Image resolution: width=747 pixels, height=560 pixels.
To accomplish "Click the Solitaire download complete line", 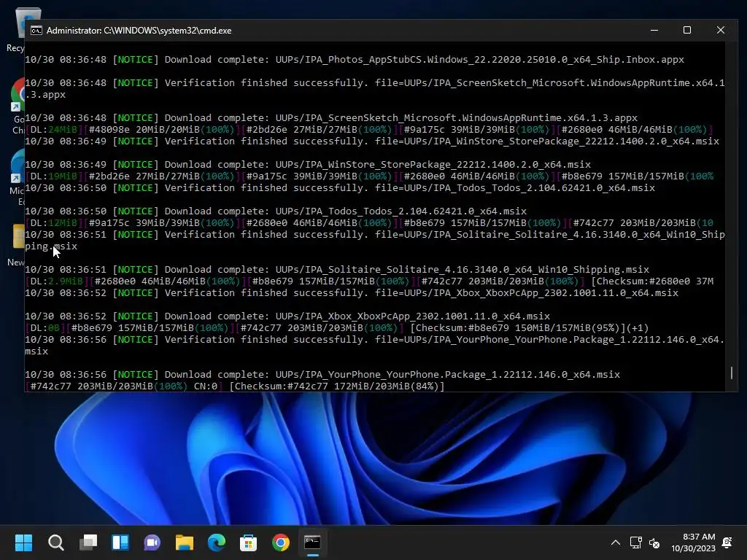I will coord(337,270).
